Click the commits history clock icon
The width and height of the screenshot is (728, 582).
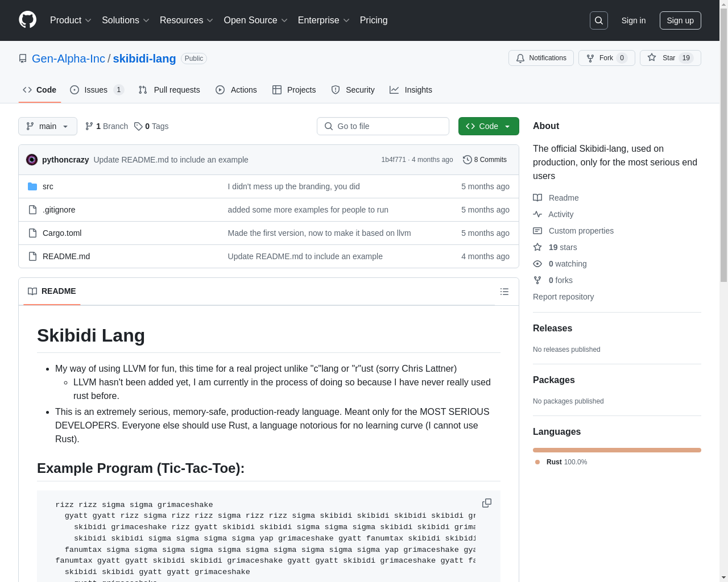coord(467,160)
